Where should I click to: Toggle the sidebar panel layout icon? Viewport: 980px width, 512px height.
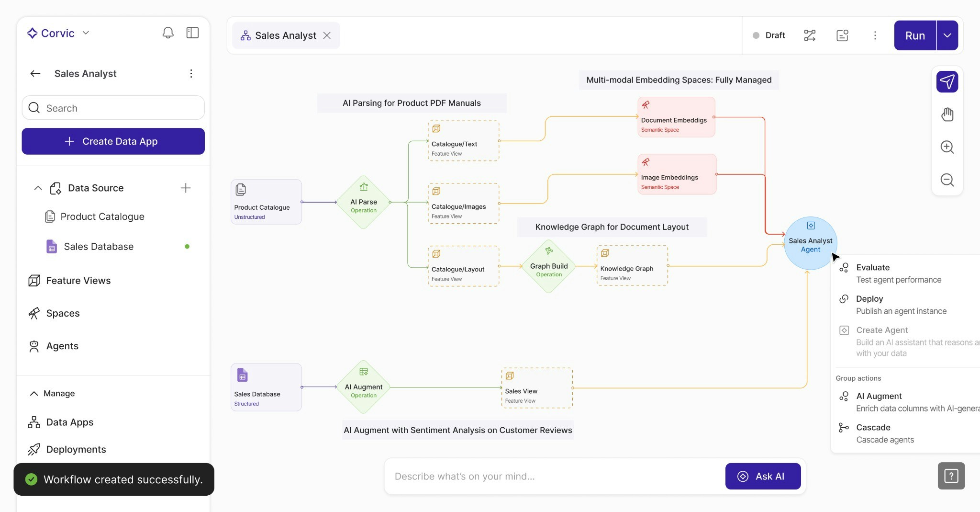pos(192,33)
